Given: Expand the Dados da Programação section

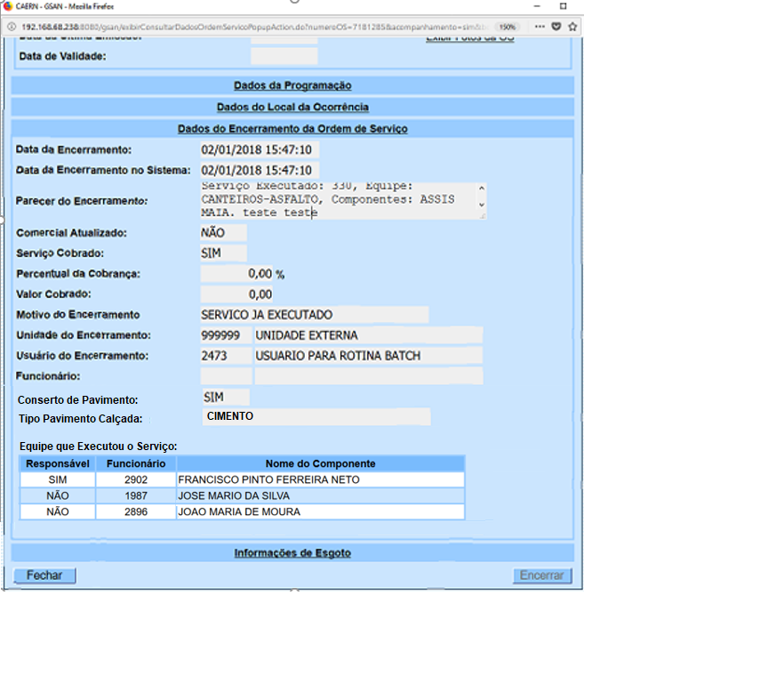Looking at the screenshot, I should coord(292,85).
